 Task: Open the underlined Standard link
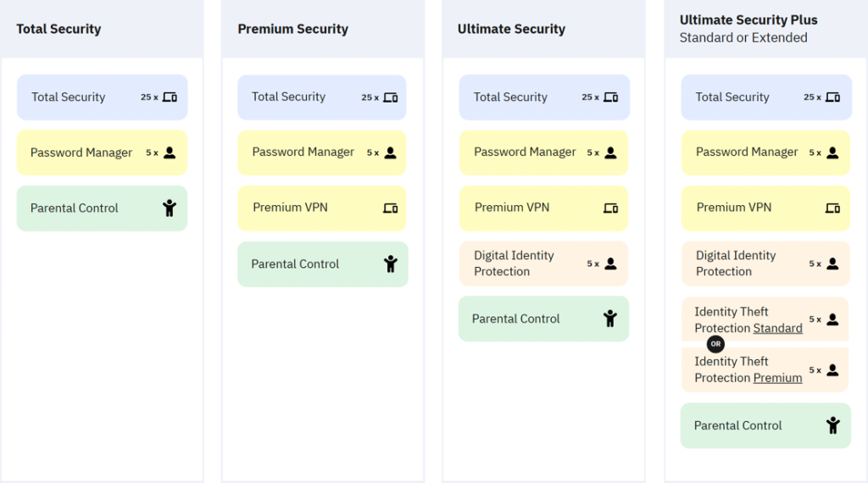click(778, 328)
